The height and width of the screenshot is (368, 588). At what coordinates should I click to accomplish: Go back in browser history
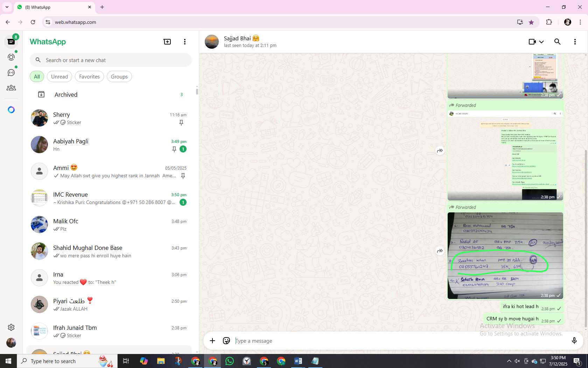pyautogui.click(x=8, y=22)
